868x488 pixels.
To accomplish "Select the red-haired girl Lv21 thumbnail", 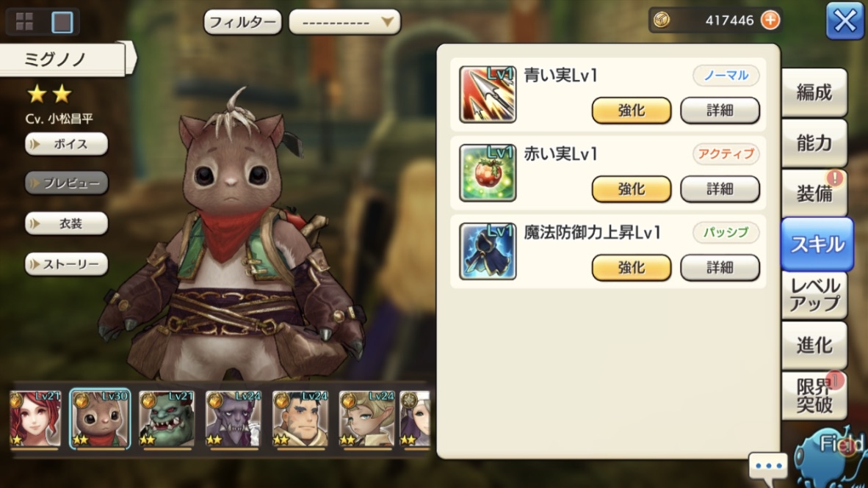I will point(35,419).
